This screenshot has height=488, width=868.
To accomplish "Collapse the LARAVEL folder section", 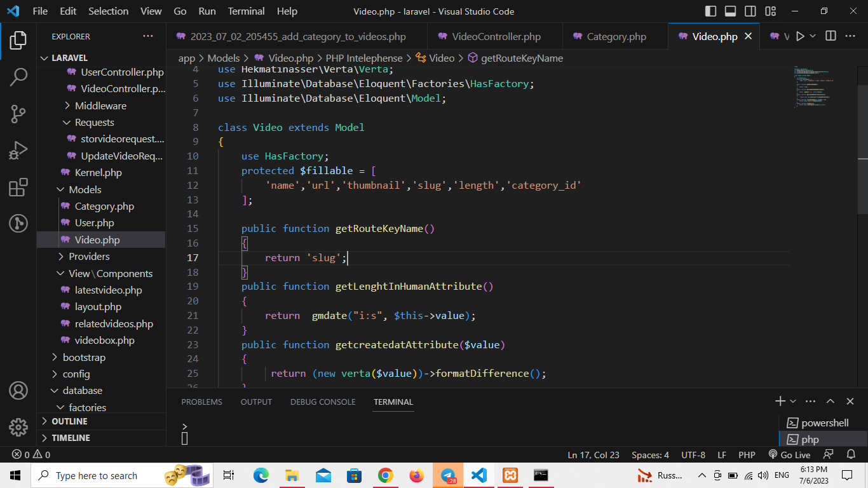I will 69,58.
